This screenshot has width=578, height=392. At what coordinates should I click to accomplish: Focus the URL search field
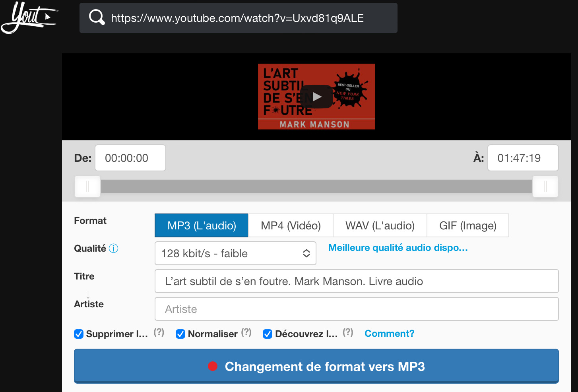239,18
